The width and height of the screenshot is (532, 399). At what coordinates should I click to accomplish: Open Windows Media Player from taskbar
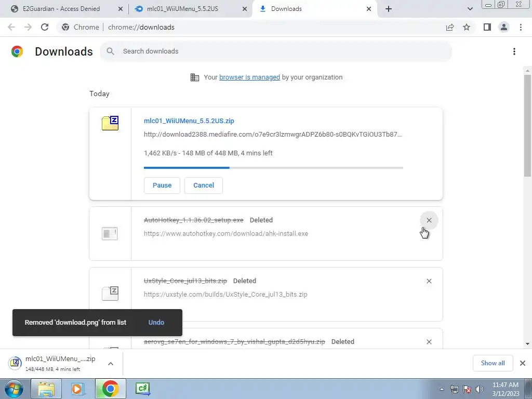pos(78,389)
